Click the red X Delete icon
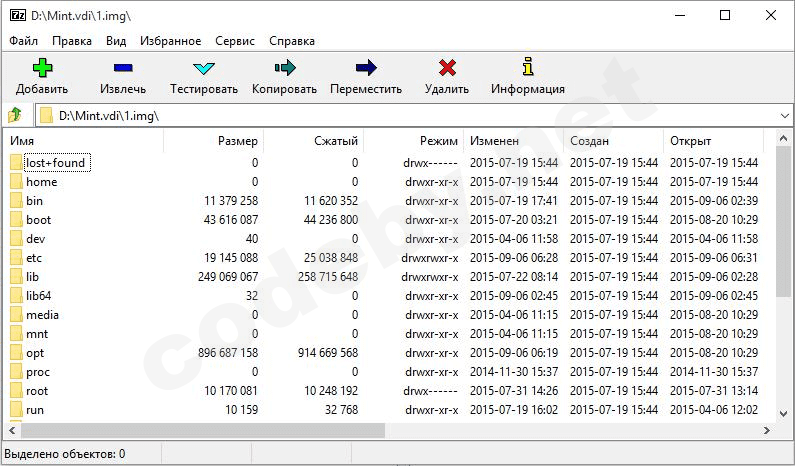Viewport: 795px width, 466px height. coord(446,68)
